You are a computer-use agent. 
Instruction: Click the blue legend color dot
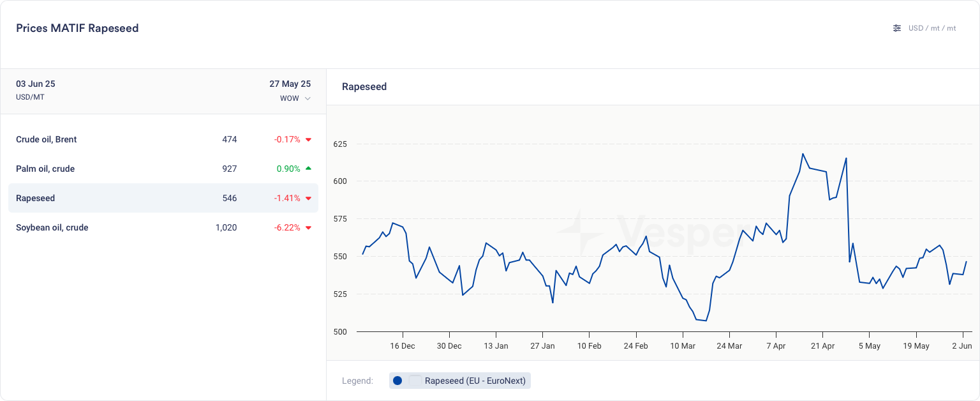(397, 381)
